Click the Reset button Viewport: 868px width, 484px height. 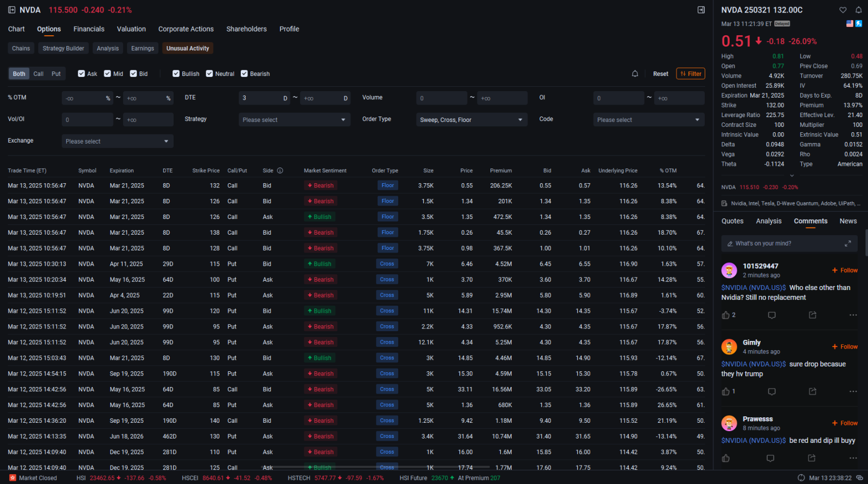[x=661, y=74]
